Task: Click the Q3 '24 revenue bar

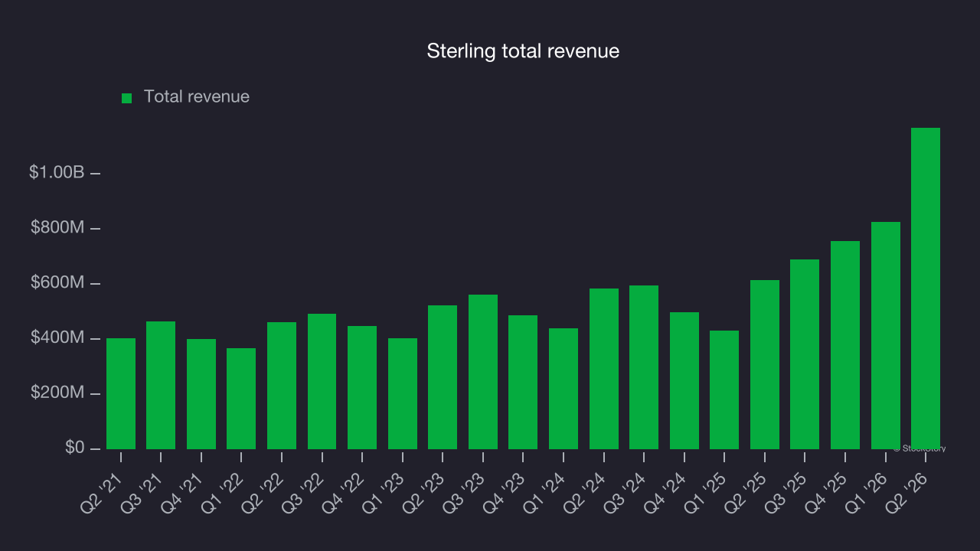Action: (x=644, y=367)
